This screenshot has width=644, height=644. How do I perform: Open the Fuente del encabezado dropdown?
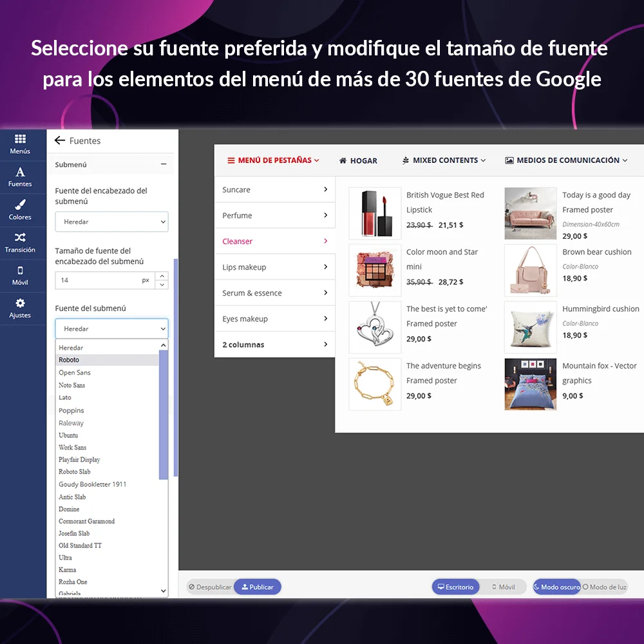pyautogui.click(x=111, y=222)
